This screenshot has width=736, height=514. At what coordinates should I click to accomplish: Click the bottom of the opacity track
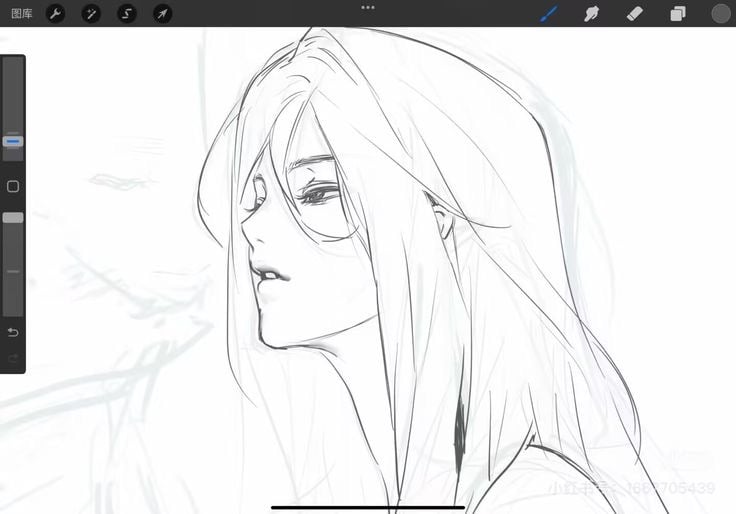point(13,308)
